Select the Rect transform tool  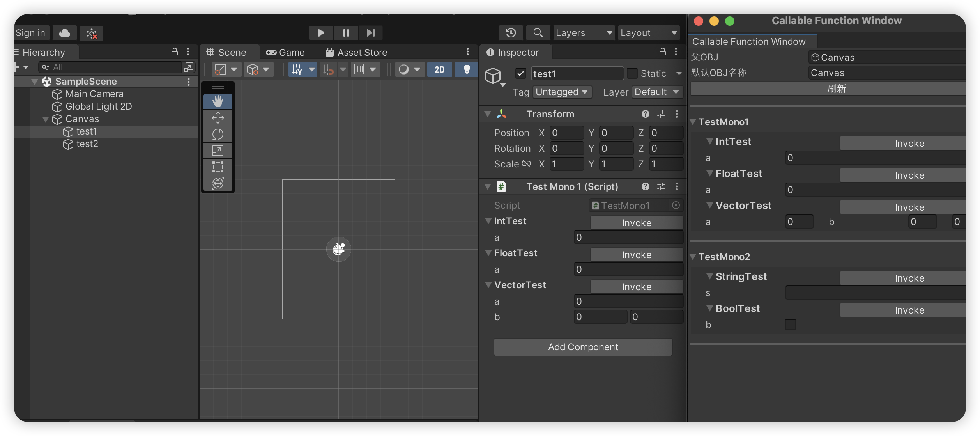point(218,167)
